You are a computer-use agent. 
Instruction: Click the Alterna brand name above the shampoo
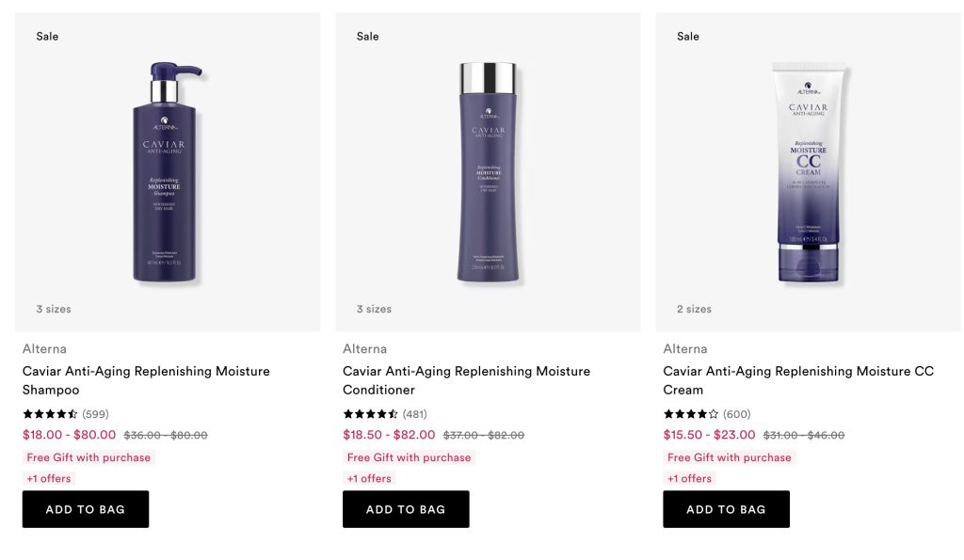[x=44, y=349]
